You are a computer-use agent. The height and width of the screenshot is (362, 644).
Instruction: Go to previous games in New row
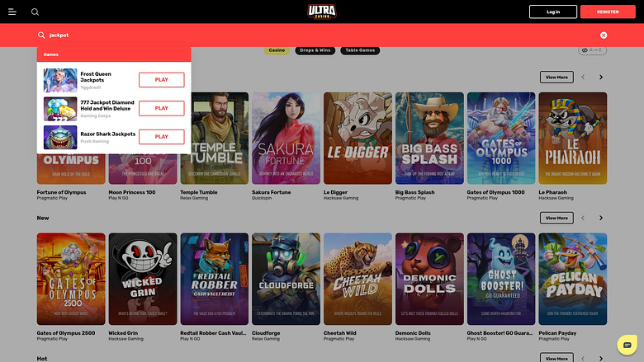(x=583, y=218)
